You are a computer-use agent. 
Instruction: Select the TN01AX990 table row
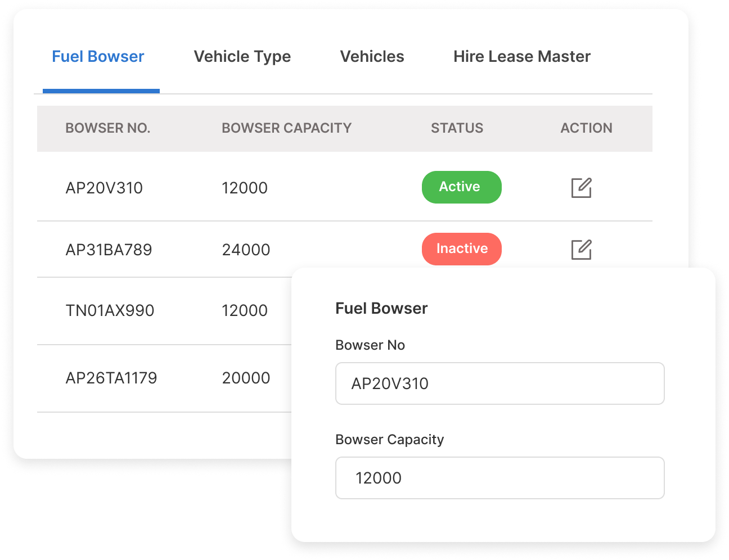coord(110,310)
